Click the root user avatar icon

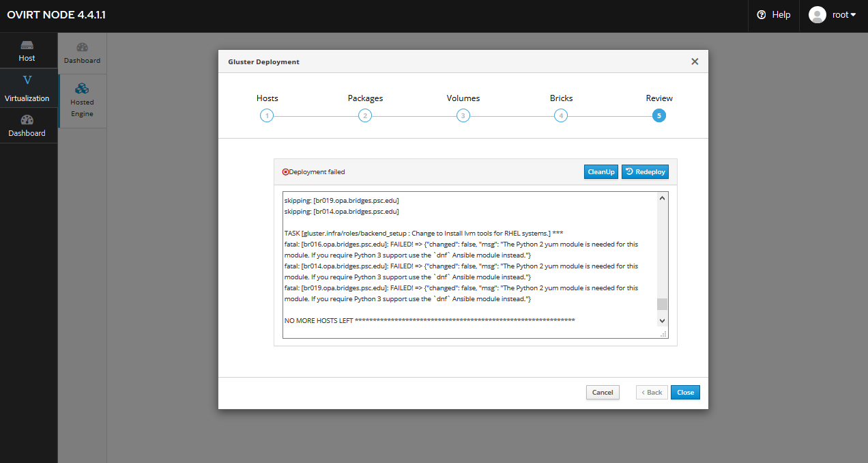click(817, 15)
